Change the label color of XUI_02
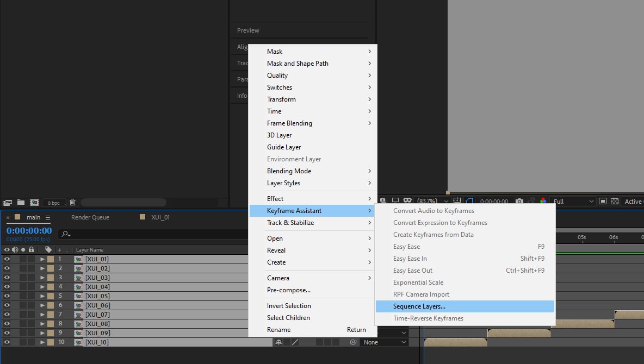 point(51,268)
